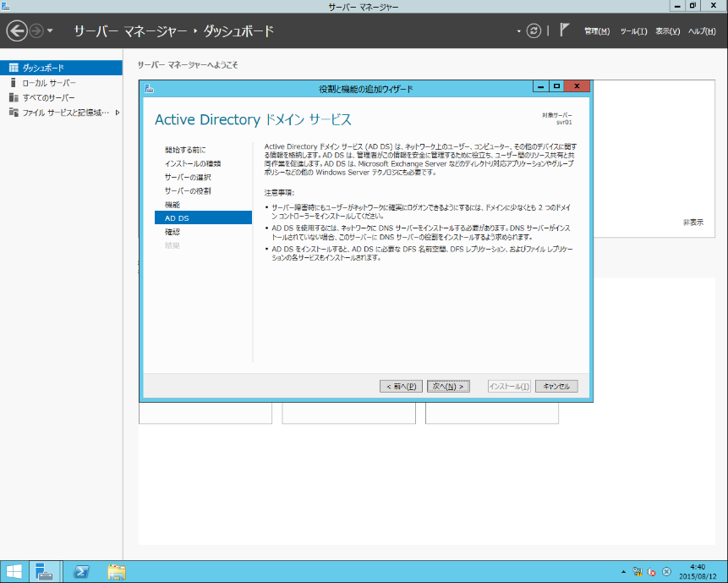The image size is (728, 583).
Task: Open File Explorer from taskbar
Action: [x=117, y=572]
